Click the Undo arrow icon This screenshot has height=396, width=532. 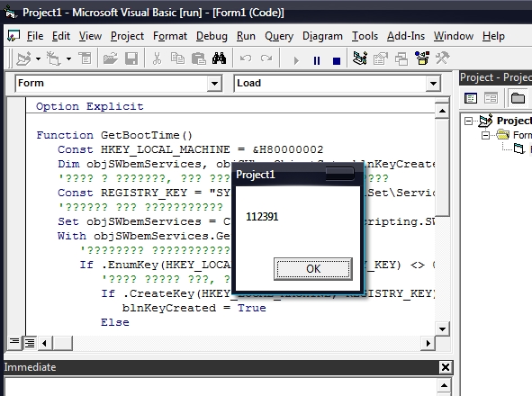(x=246, y=58)
